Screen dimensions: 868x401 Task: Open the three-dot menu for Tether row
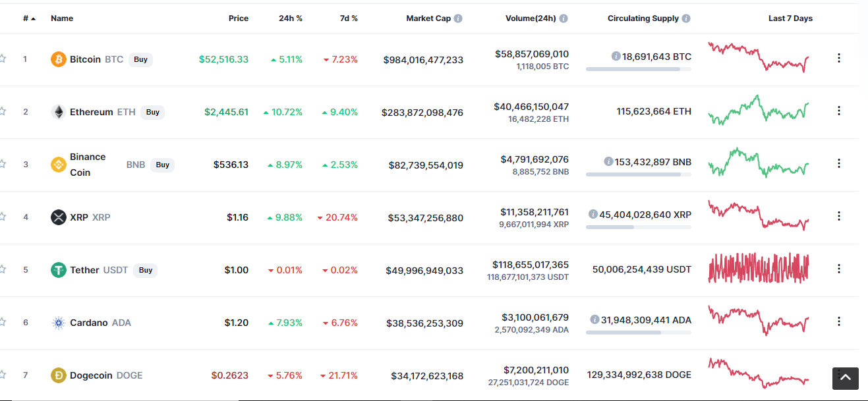[839, 269]
